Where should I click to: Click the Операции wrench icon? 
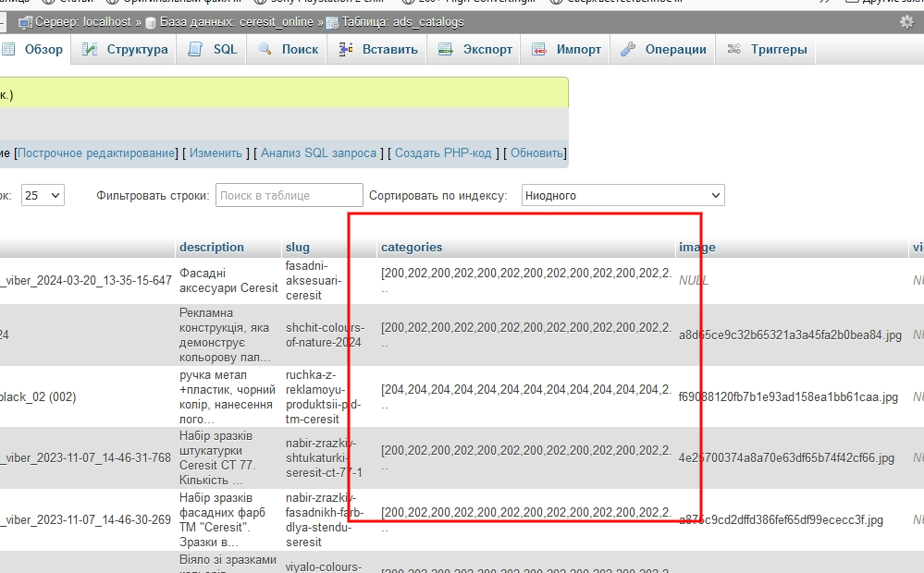click(x=628, y=49)
